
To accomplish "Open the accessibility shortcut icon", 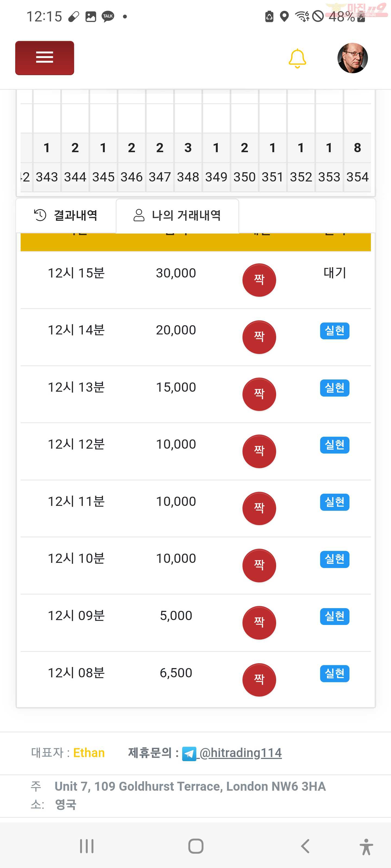I will [366, 847].
